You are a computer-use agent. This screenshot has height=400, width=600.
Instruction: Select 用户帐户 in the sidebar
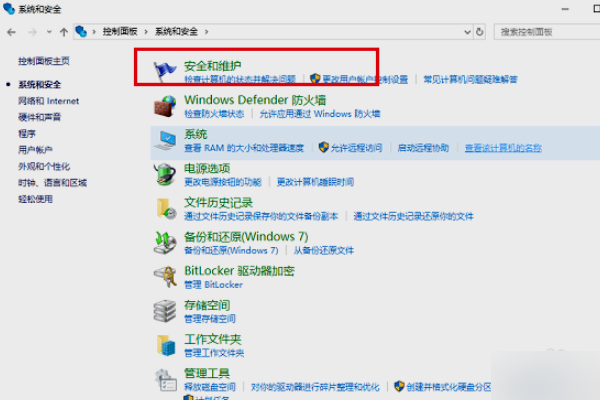click(35, 150)
